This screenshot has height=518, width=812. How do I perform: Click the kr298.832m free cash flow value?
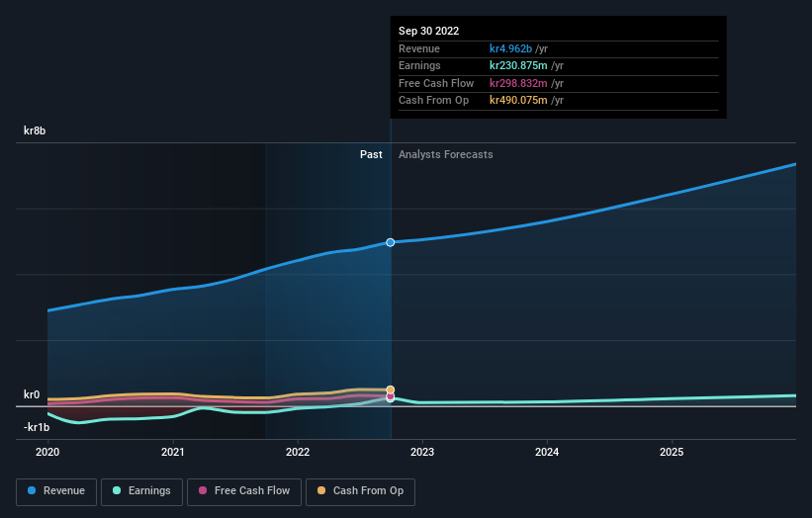point(518,83)
